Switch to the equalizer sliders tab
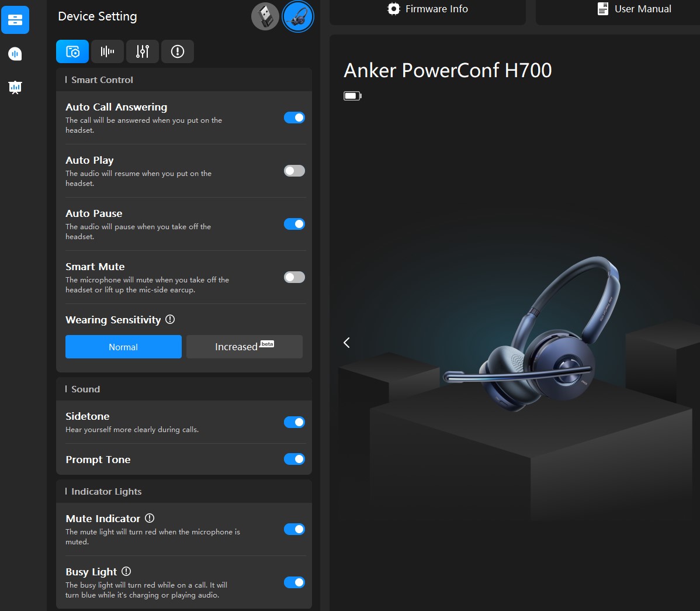Viewport: 700px width, 611px height. tap(143, 51)
